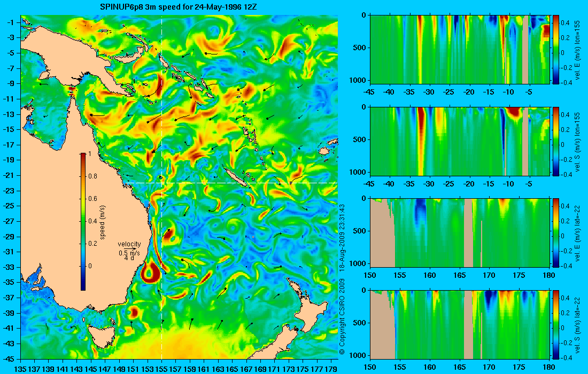Click the colorbar beside the vel. S lon=155 panel
Viewport: 588px width, 374px height.
[x=556, y=141]
